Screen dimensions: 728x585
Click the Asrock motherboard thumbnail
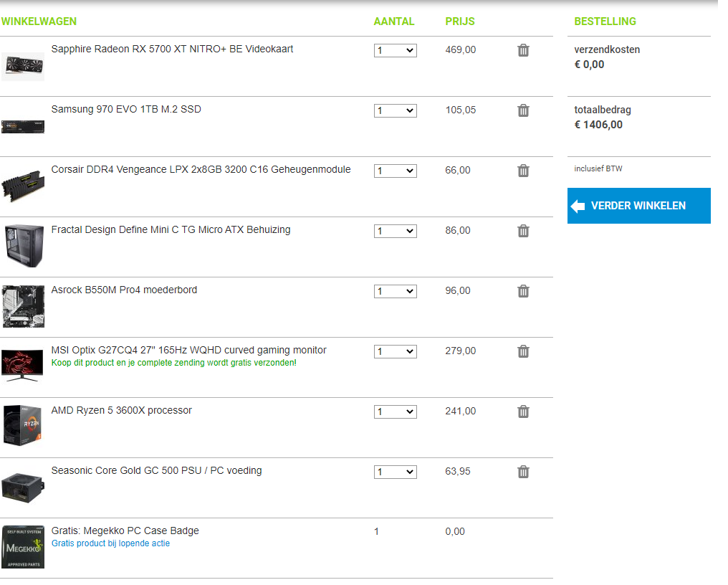point(23,306)
